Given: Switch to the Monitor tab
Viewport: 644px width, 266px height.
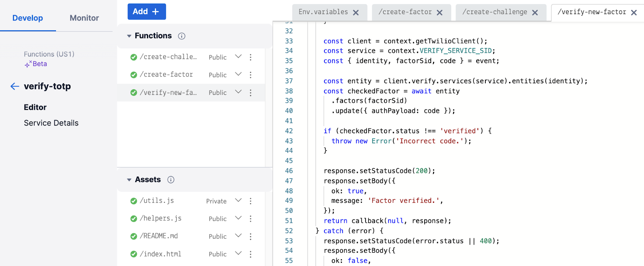Looking at the screenshot, I should tap(84, 18).
